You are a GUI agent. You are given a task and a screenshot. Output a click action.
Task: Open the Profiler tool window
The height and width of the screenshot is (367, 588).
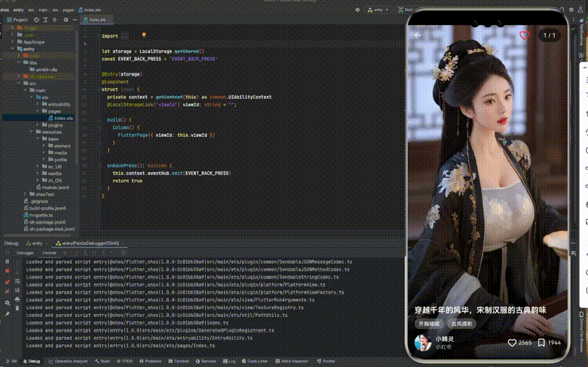coord(326,361)
